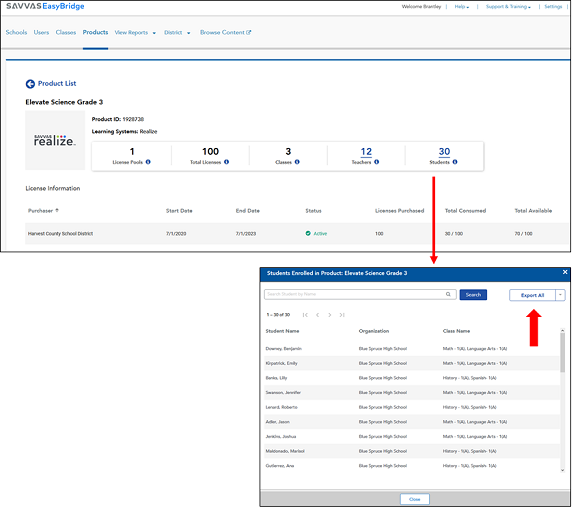Close the Students Enrolled dialog with X
This screenshot has width=580, height=508.
565,272
